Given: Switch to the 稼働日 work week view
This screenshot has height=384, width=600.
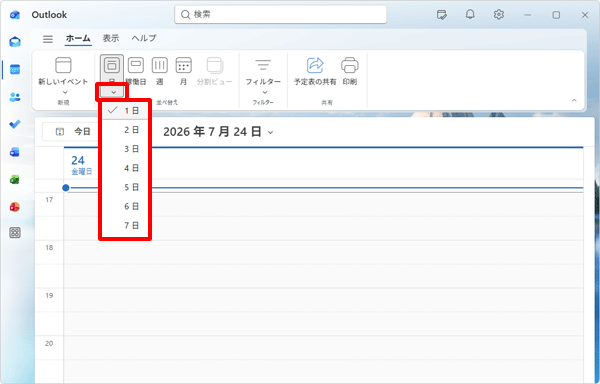Looking at the screenshot, I should click(136, 71).
